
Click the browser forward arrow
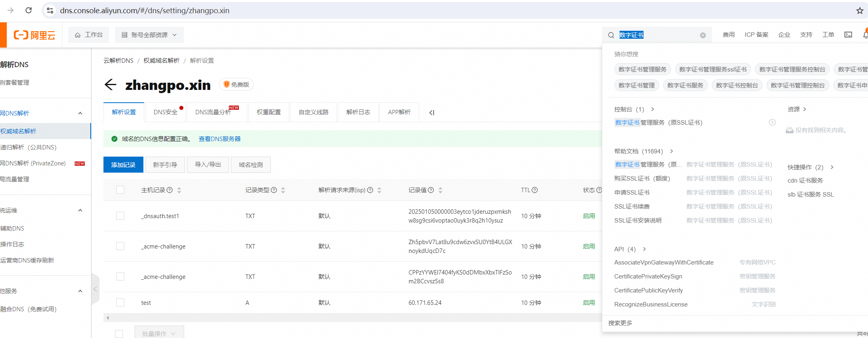pyautogui.click(x=11, y=10)
